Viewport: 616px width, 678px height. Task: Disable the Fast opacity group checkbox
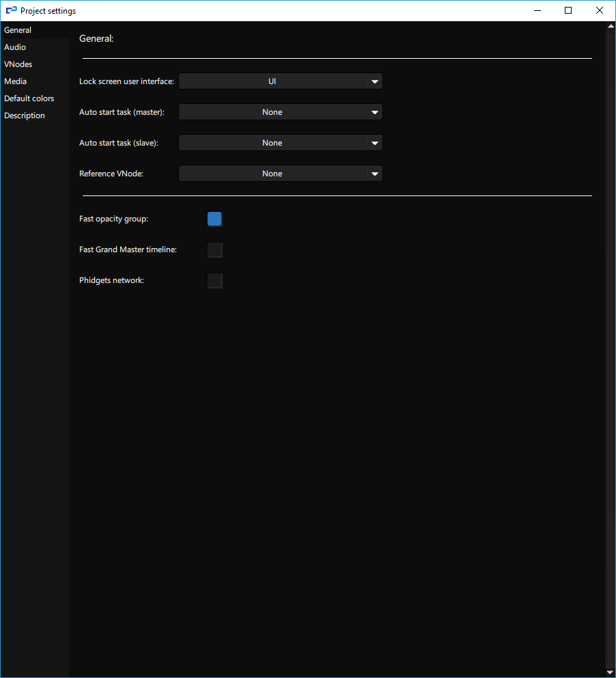point(214,219)
